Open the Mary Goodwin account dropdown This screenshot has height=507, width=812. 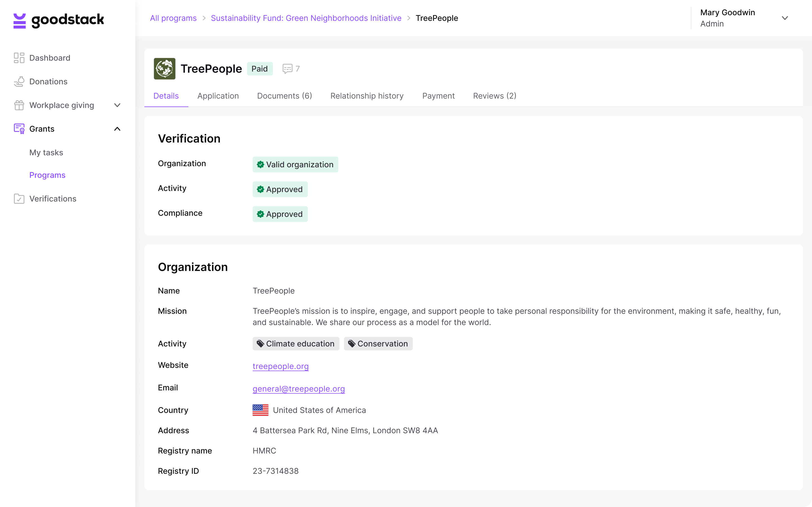784,18
